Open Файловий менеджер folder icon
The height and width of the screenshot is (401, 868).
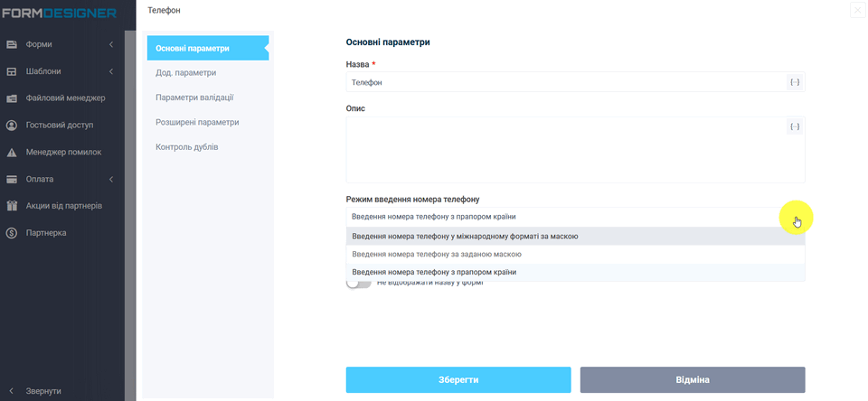click(x=13, y=98)
